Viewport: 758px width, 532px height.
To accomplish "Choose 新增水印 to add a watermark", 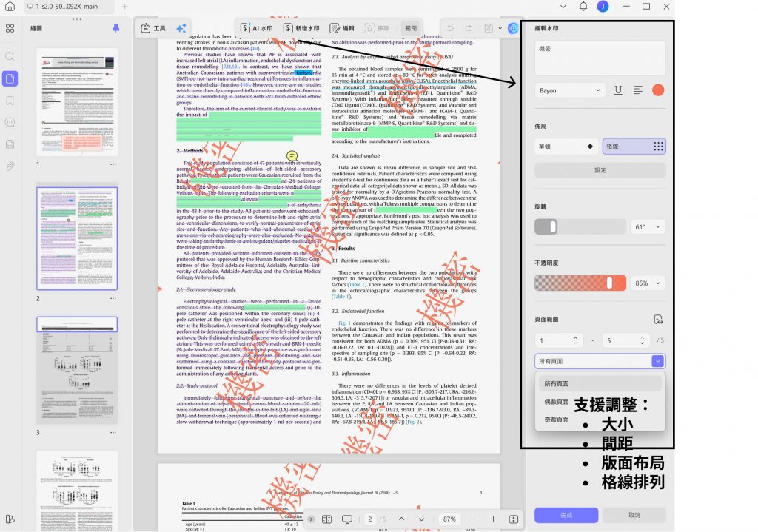I will (301, 29).
